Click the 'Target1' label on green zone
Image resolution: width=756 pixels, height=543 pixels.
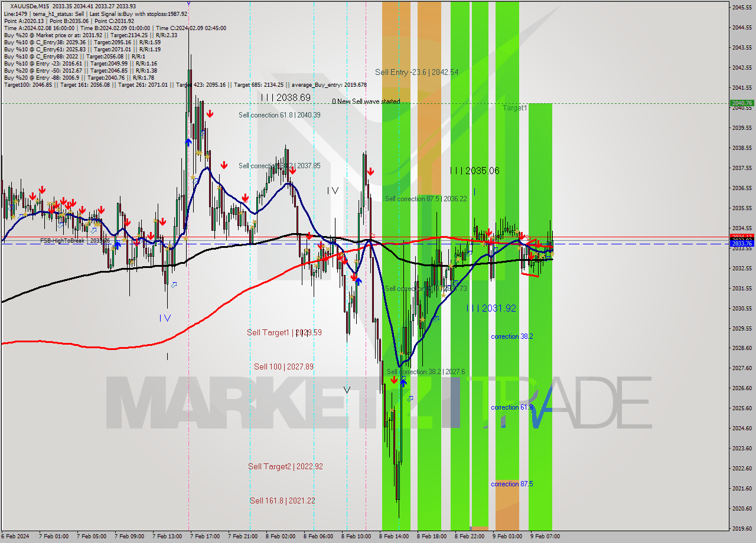click(x=515, y=108)
